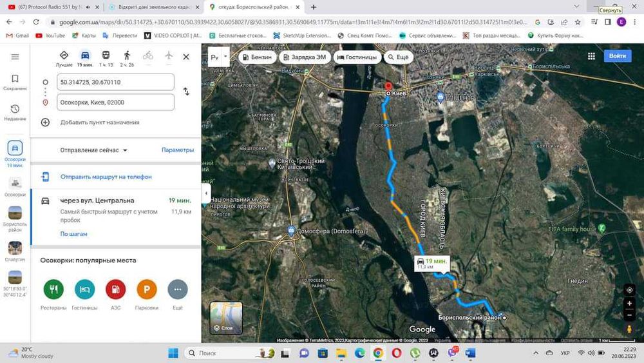Collapse the side panel arrow
The height and width of the screenshot is (363, 644).
pos(206,193)
